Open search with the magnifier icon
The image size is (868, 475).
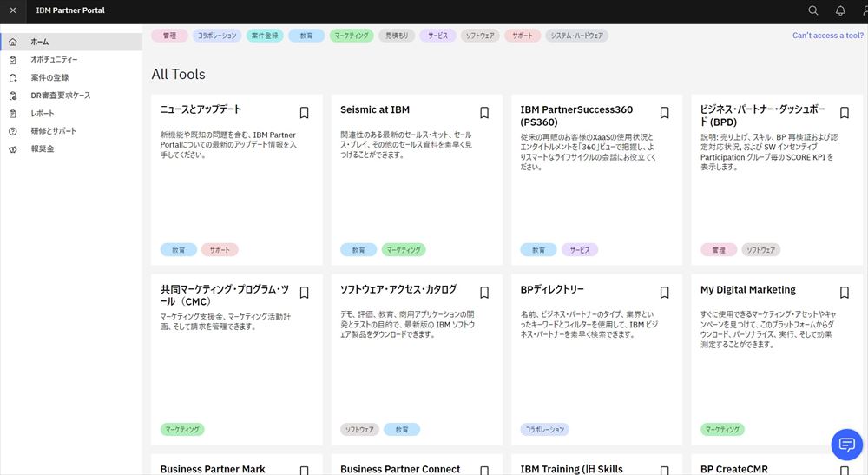(x=813, y=10)
